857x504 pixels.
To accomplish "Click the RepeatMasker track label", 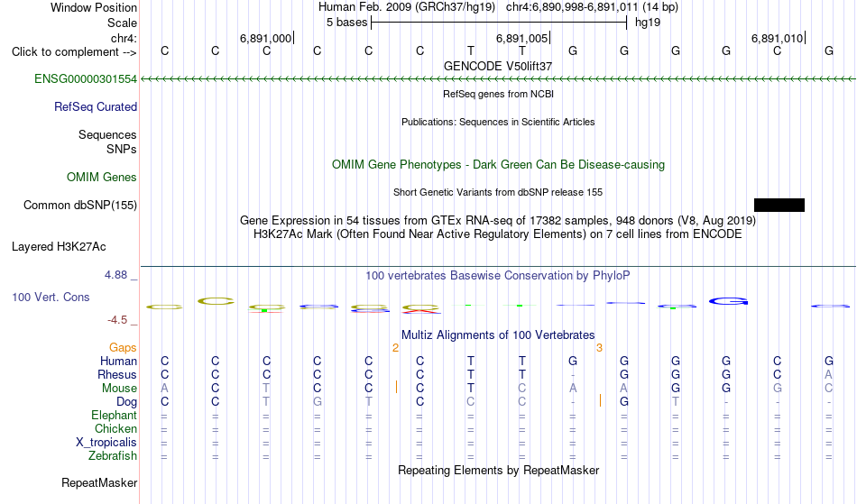I will pos(99,482).
